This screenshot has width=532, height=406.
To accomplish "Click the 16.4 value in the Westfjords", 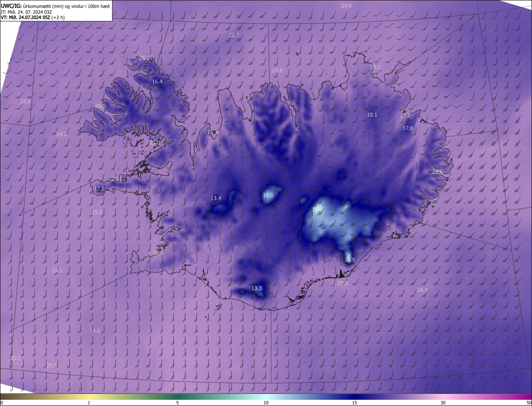I will click(157, 82).
